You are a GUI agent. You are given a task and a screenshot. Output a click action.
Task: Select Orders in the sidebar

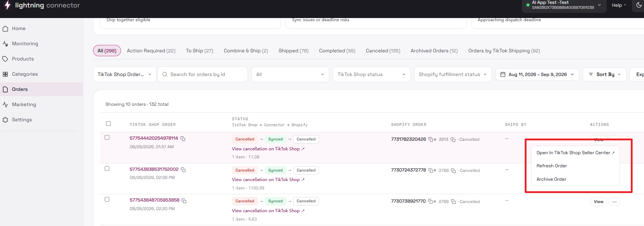click(41, 89)
